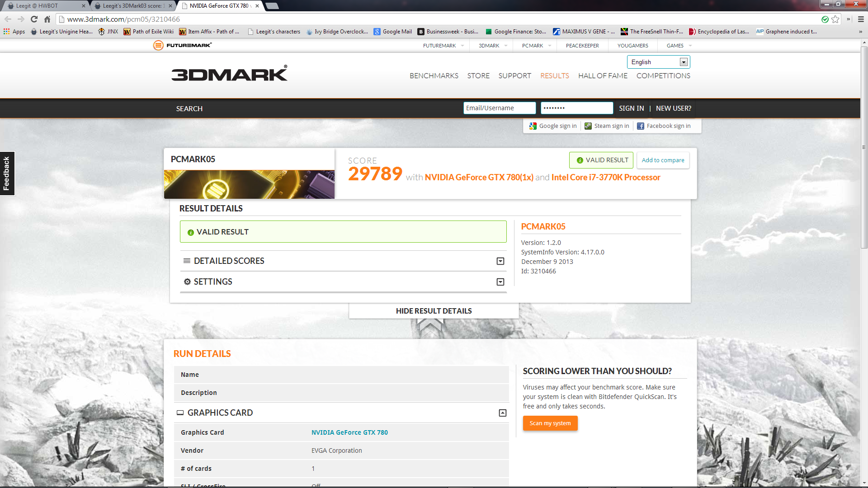
Task: Open YOUGAMERS top menu link
Action: 632,46
